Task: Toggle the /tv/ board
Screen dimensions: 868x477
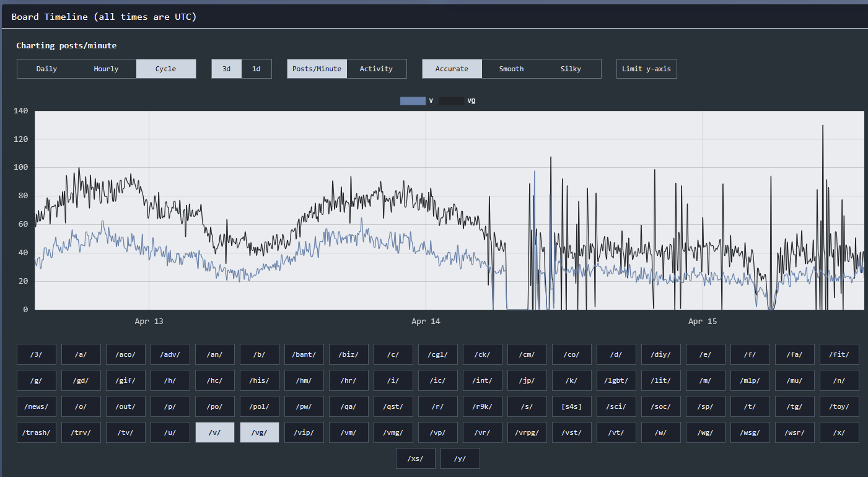Action: (x=126, y=432)
